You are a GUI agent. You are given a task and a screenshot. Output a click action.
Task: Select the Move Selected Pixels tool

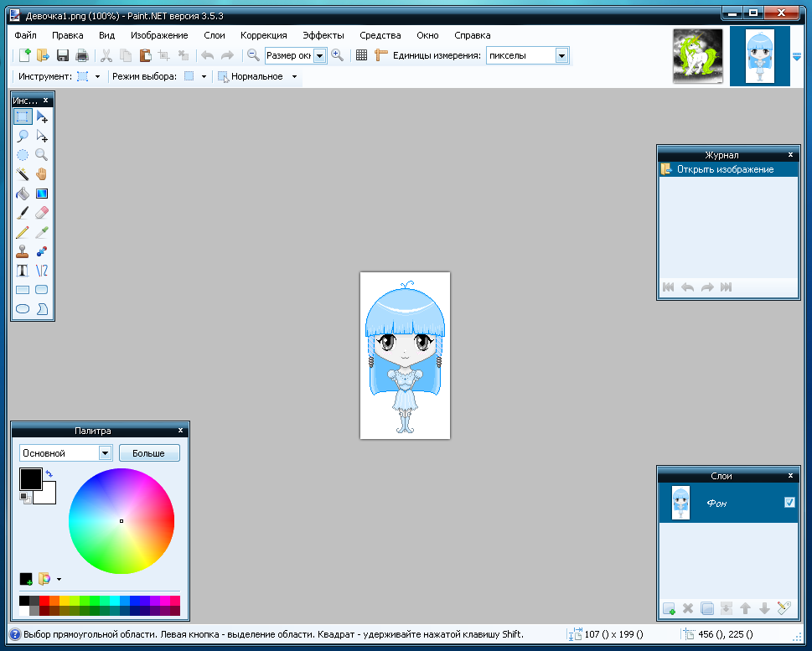point(42,116)
